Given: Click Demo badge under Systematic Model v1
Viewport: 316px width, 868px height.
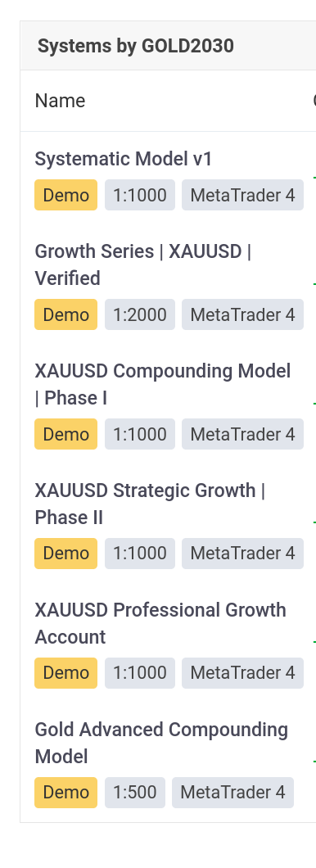Looking at the screenshot, I should point(65,195).
